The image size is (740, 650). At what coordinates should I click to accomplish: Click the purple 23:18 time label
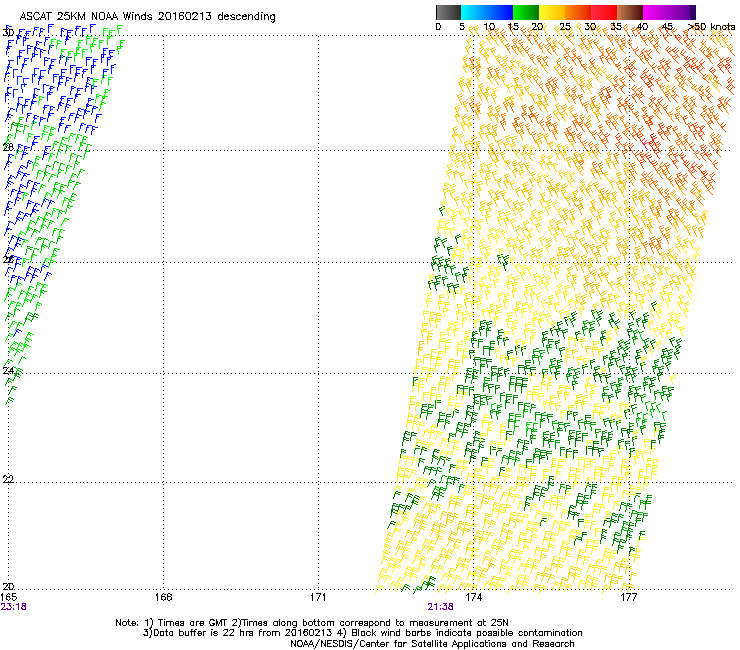[14, 607]
